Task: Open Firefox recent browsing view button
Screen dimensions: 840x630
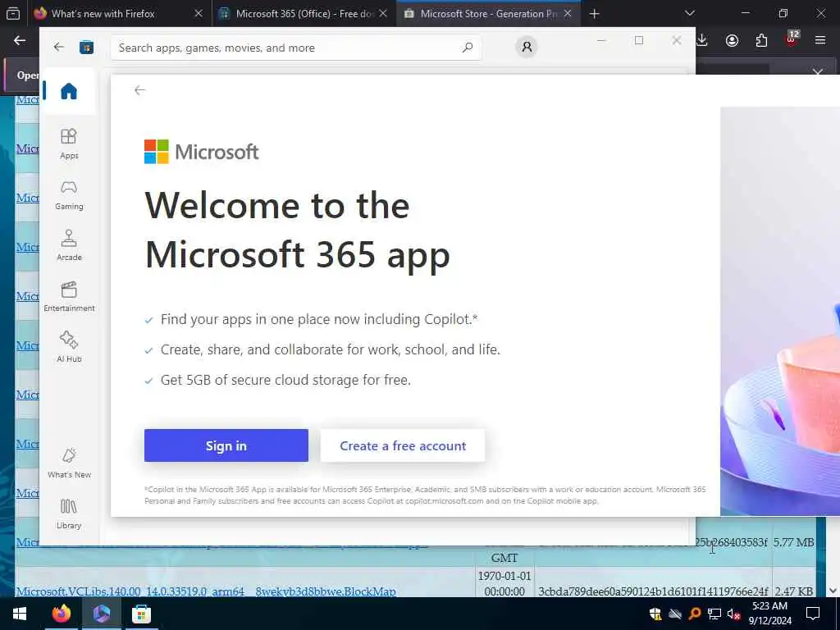Action: click(x=13, y=14)
